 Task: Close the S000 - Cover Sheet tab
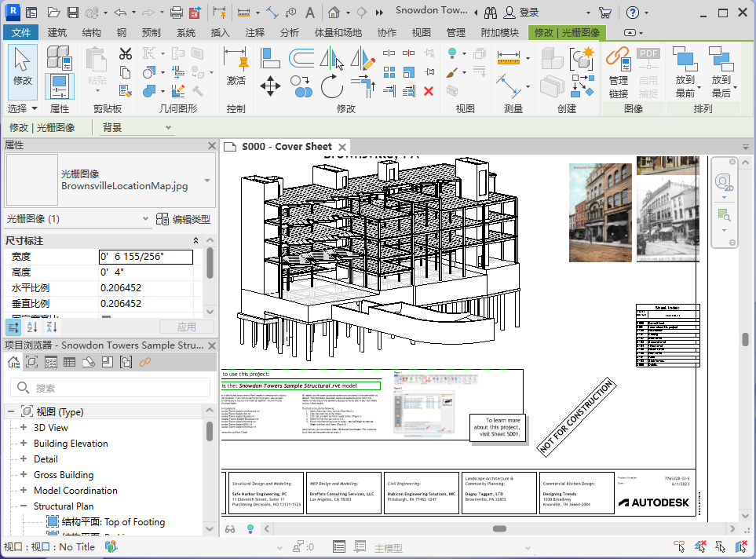341,147
